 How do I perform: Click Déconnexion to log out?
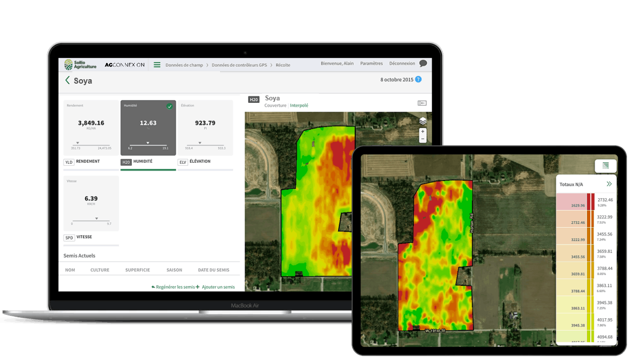402,63
